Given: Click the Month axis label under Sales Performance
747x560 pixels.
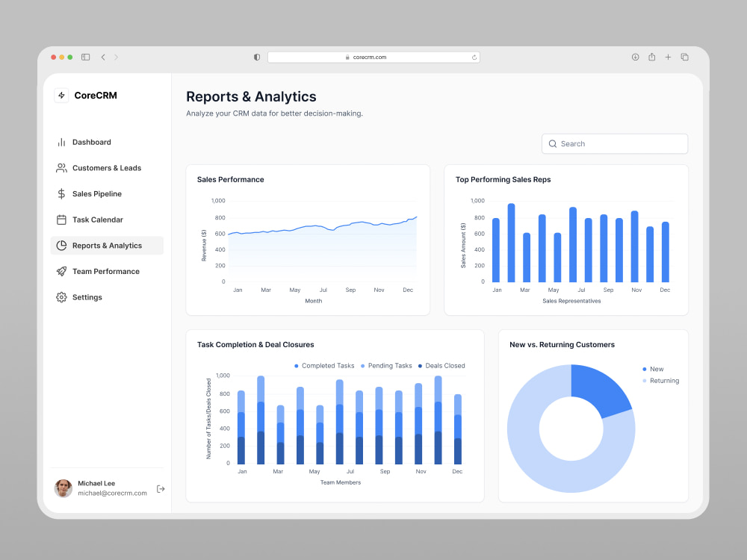Looking at the screenshot, I should pyautogui.click(x=314, y=301).
